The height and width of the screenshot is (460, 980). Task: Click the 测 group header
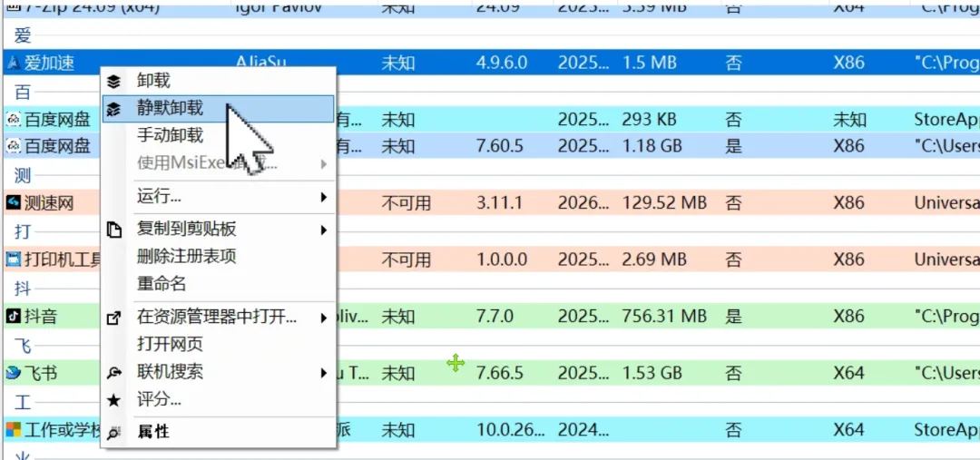23,176
